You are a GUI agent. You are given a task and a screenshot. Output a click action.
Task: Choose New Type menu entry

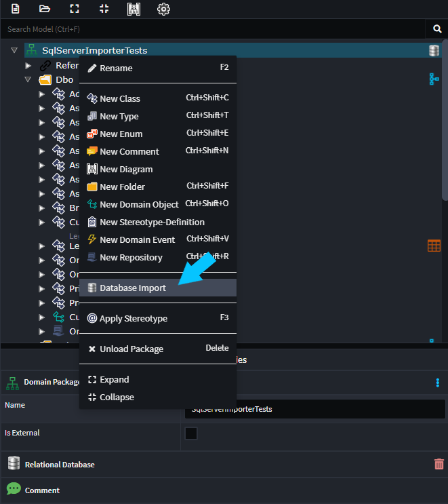[158, 116]
